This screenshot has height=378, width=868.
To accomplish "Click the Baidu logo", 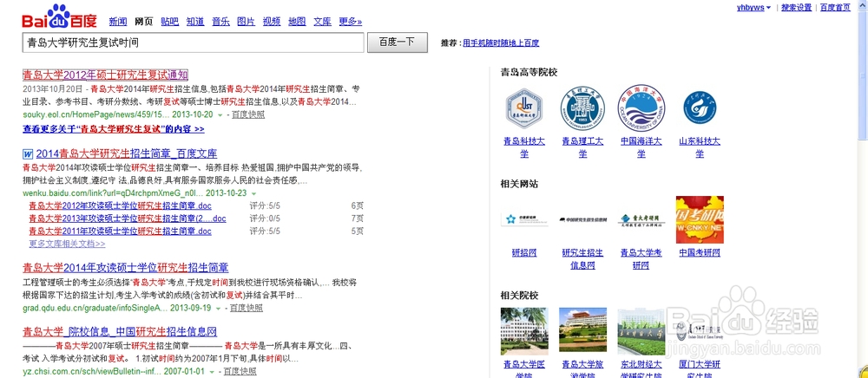I will click(59, 16).
